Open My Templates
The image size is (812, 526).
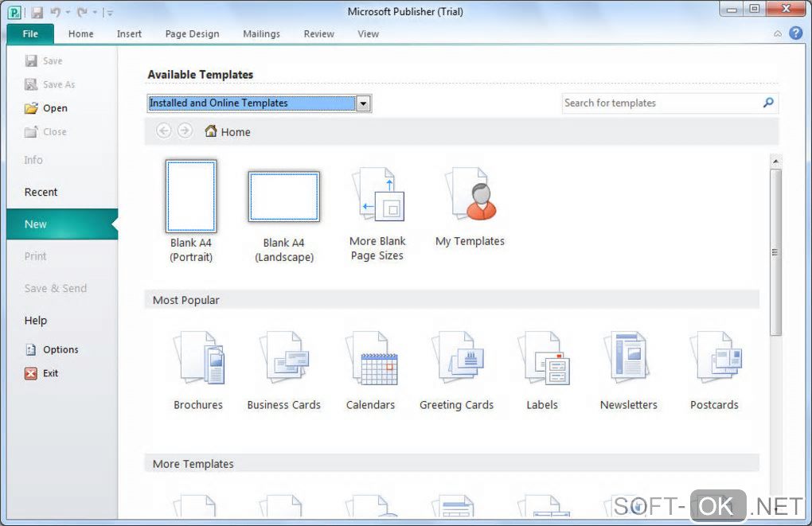pos(470,207)
